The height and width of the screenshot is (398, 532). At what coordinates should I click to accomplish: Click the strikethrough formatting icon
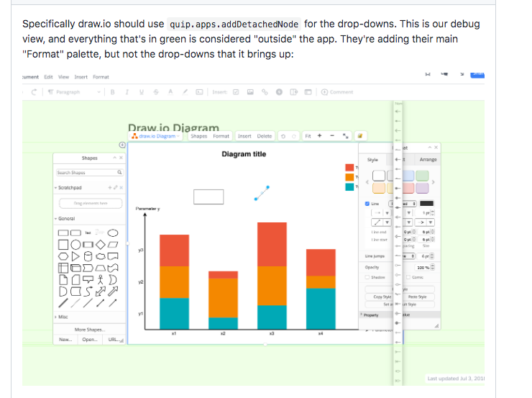tap(156, 92)
